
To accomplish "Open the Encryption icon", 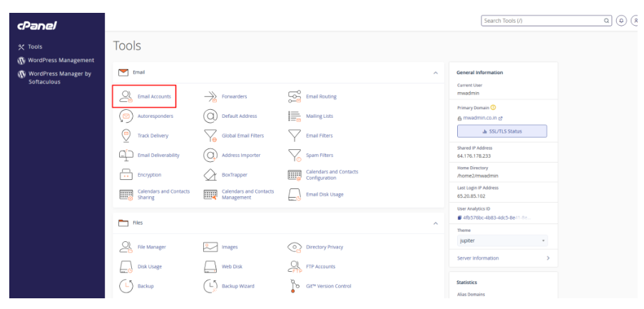I will click(126, 175).
